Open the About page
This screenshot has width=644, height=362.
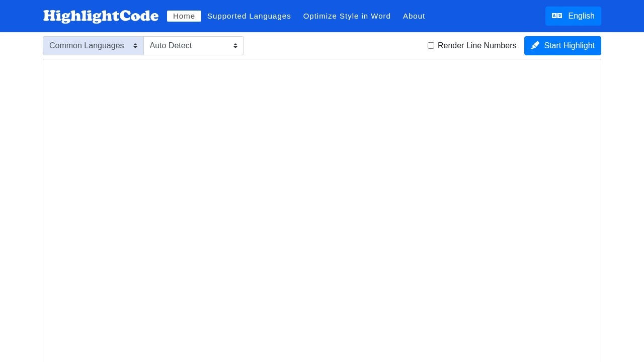[414, 16]
